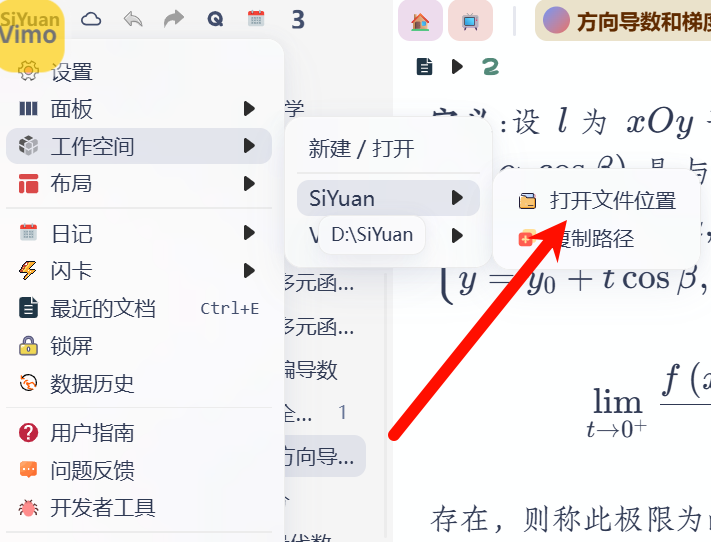Click the gear icon beside 设置
Viewport: 711px width, 542px height.
tap(28, 71)
